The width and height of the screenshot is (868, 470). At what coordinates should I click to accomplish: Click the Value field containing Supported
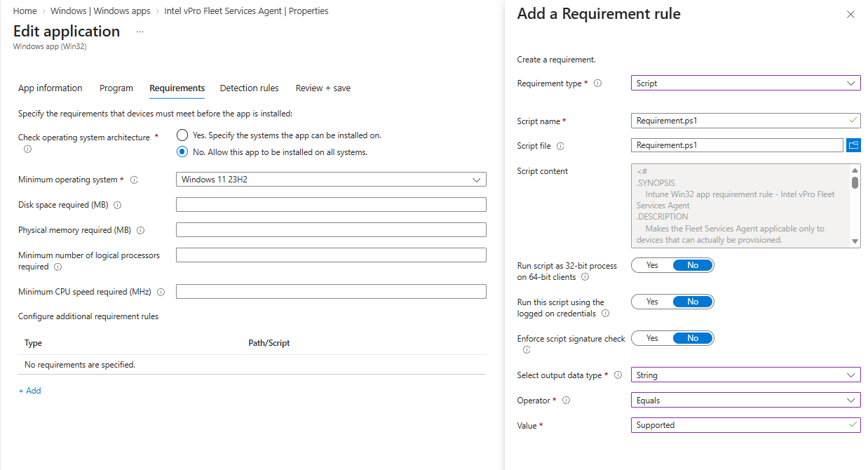pyautogui.click(x=745, y=425)
